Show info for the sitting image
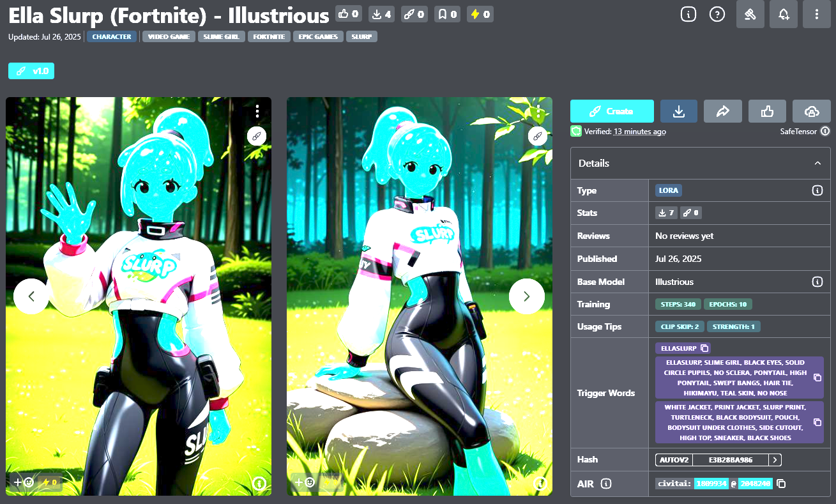 point(540,483)
